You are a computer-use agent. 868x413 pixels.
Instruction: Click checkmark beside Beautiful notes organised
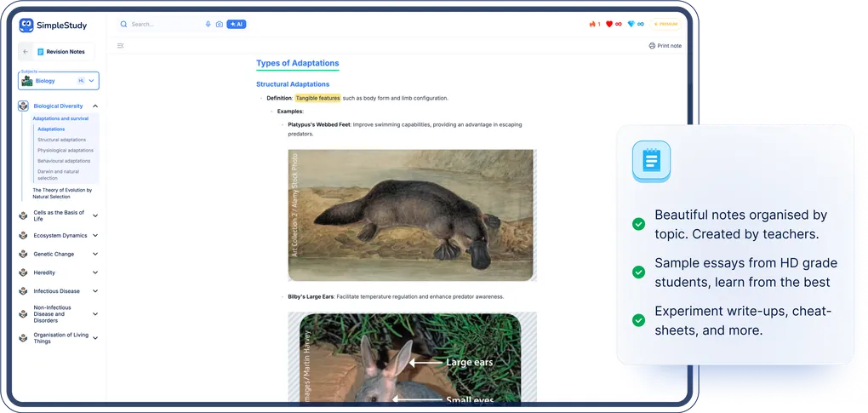(x=638, y=224)
